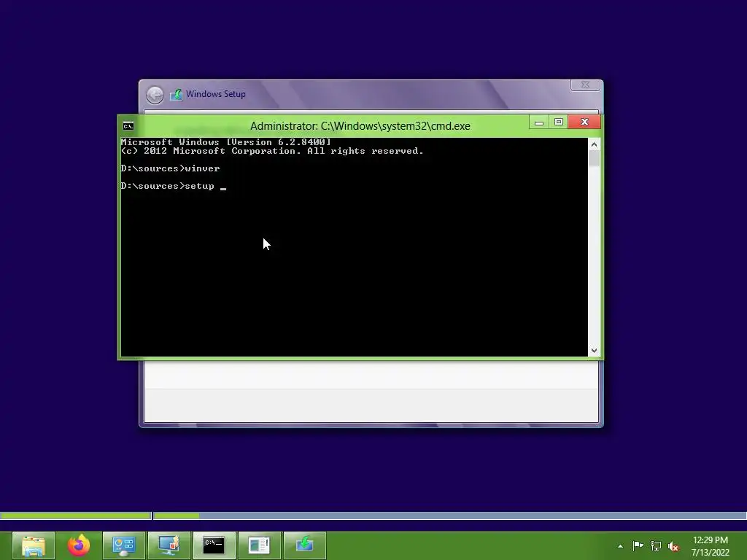Click the '(c) 2012 Microsoft Corporation' line
Viewport: 747px width, 560px height.
[272, 151]
